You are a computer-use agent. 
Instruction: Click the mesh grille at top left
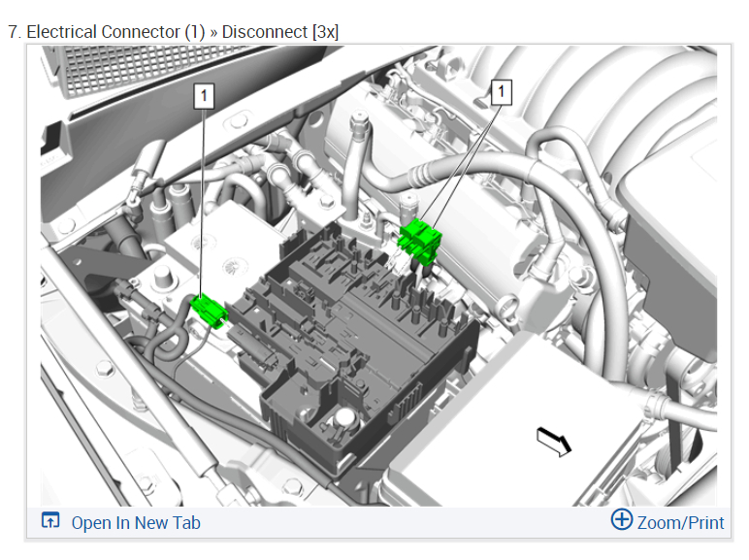pos(144,67)
